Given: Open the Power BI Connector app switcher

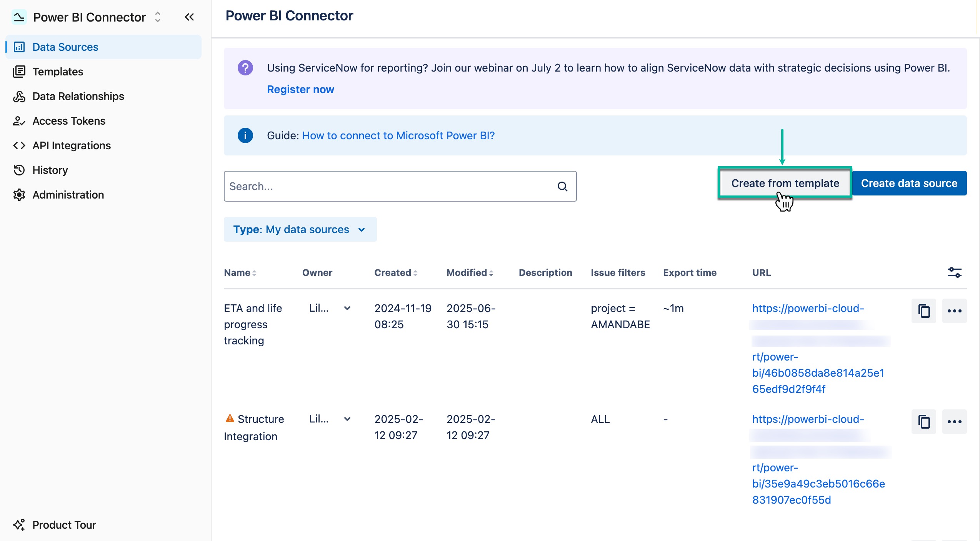Looking at the screenshot, I should (158, 17).
